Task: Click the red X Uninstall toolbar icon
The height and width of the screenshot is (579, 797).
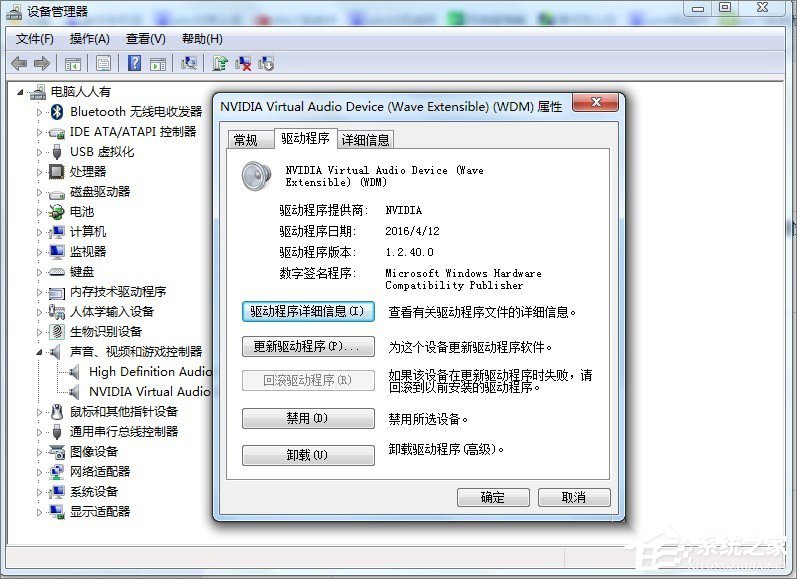Action: (x=243, y=63)
